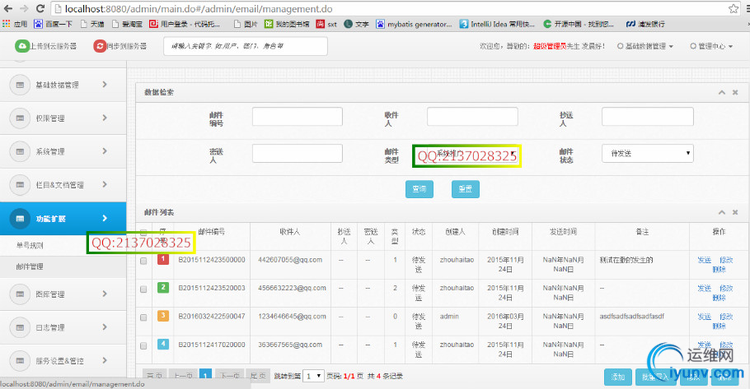Click the browser back arrow
The width and height of the screenshot is (750, 389).
8,9
